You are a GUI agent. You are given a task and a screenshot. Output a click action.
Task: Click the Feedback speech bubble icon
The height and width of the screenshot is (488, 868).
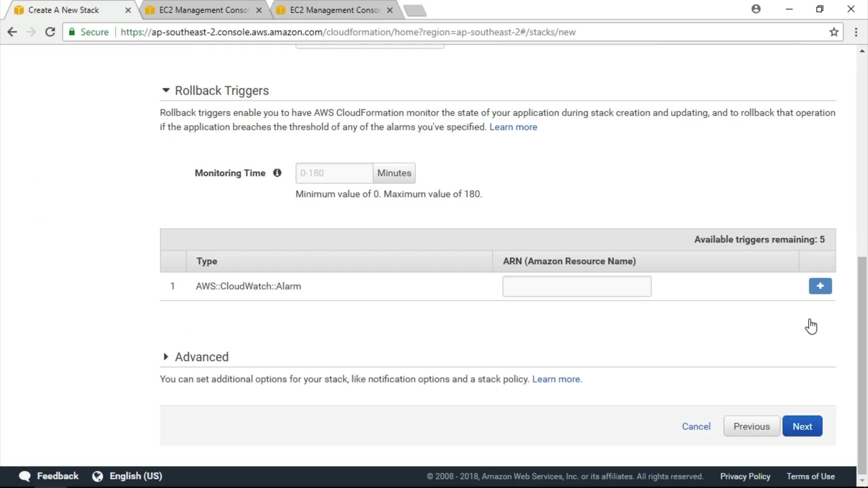pos(25,476)
